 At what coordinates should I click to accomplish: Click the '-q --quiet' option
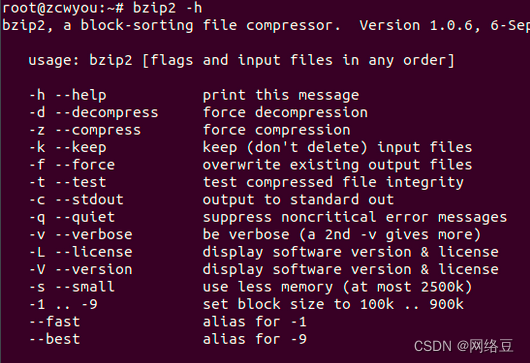pyautogui.click(x=72, y=217)
